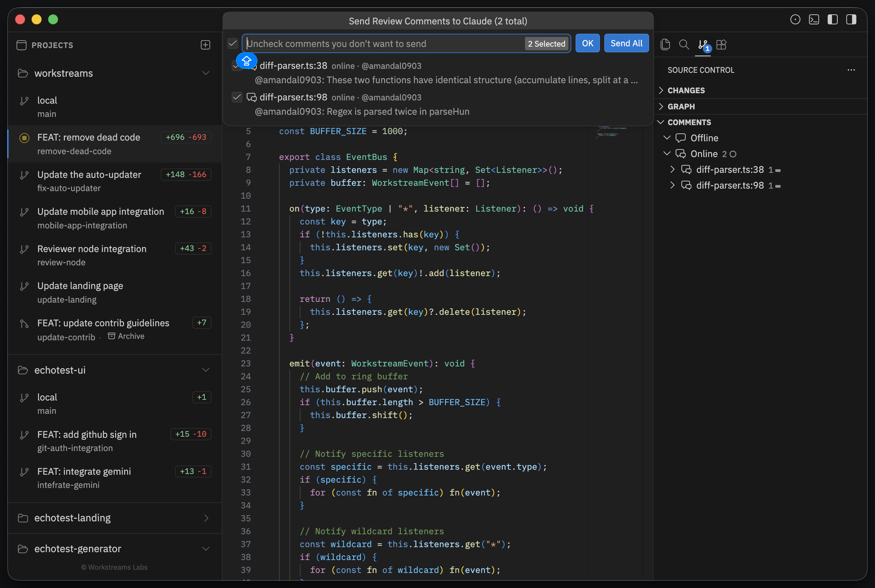Image resolution: width=875 pixels, height=588 pixels.
Task: Open the search magnifier icon
Action: click(684, 44)
